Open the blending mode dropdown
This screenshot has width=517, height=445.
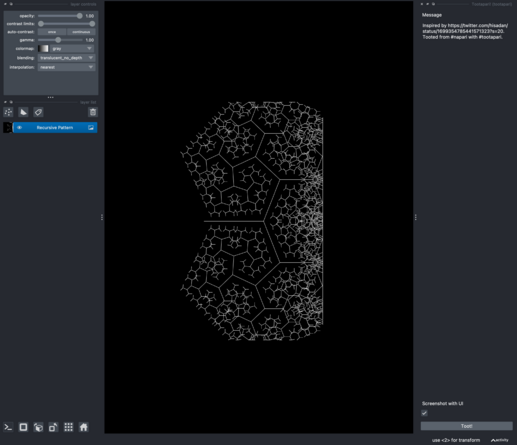click(x=66, y=58)
